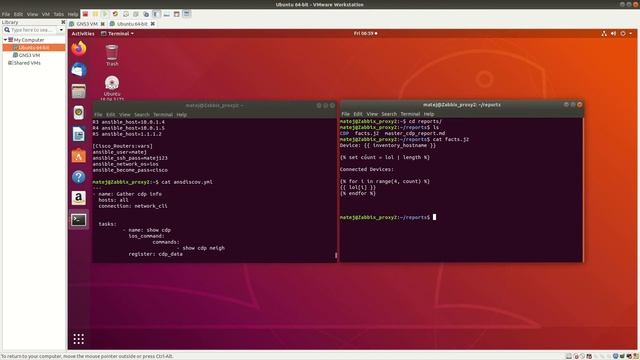Open the VMware Tabs menu
The height and width of the screenshot is (360, 640).
click(x=59, y=14)
